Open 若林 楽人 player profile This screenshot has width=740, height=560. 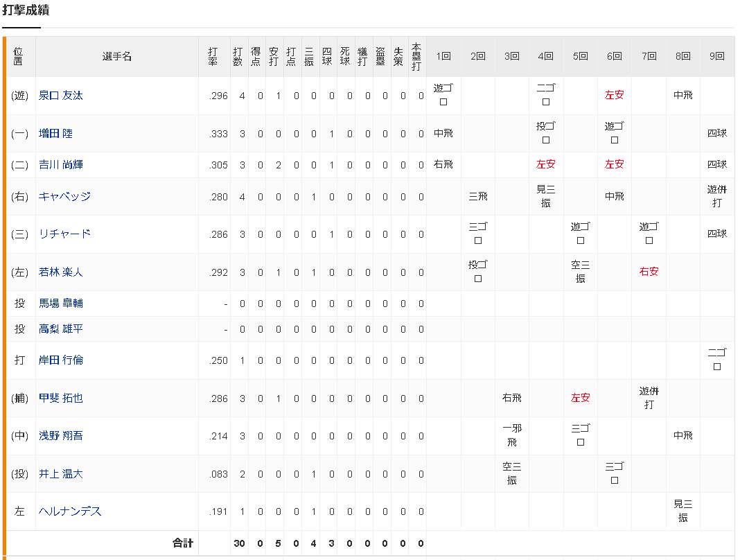(x=61, y=272)
